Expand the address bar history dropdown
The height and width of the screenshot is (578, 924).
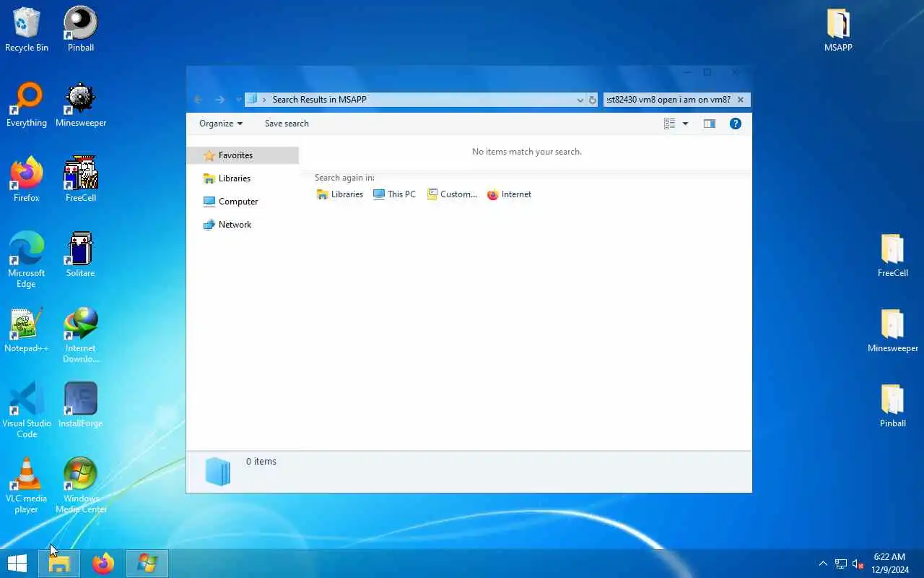[580, 100]
